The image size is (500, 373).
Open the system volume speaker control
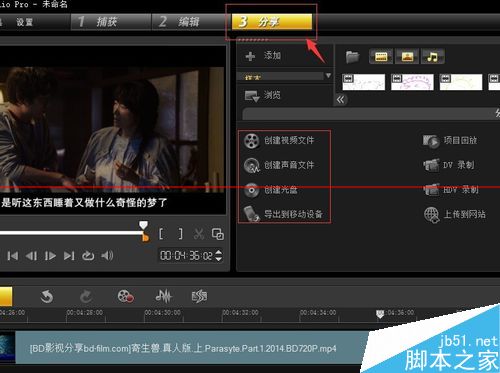pos(107,256)
